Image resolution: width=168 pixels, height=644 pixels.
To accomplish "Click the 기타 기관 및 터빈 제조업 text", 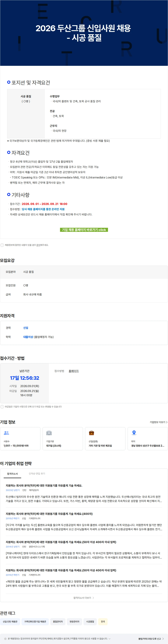I will (x=100, y=446).
